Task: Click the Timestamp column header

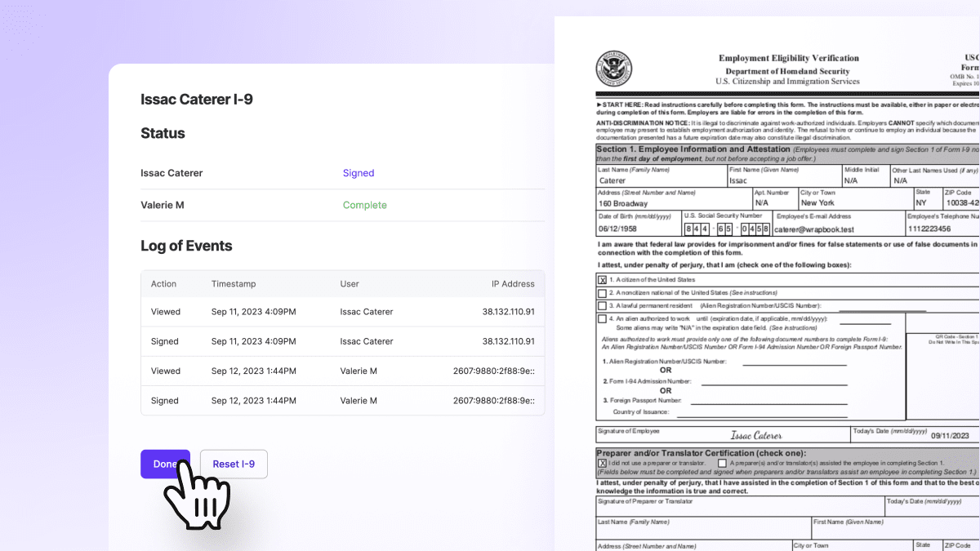Action: pyautogui.click(x=234, y=284)
